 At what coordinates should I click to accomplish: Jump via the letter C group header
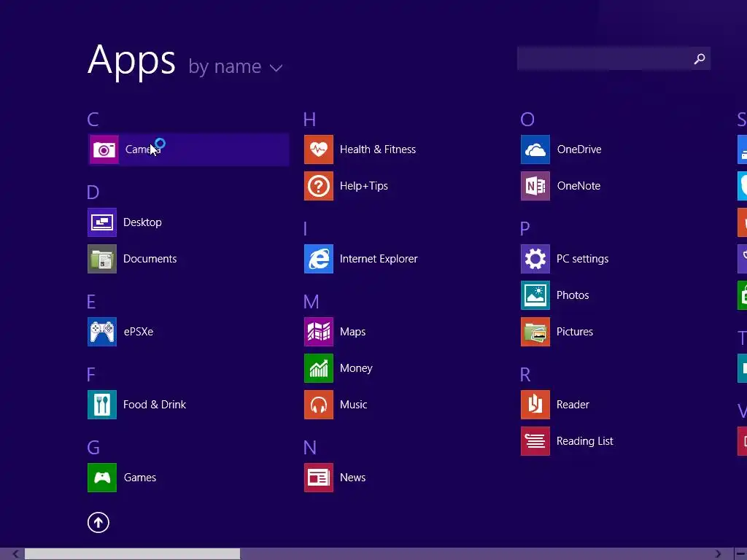point(93,120)
